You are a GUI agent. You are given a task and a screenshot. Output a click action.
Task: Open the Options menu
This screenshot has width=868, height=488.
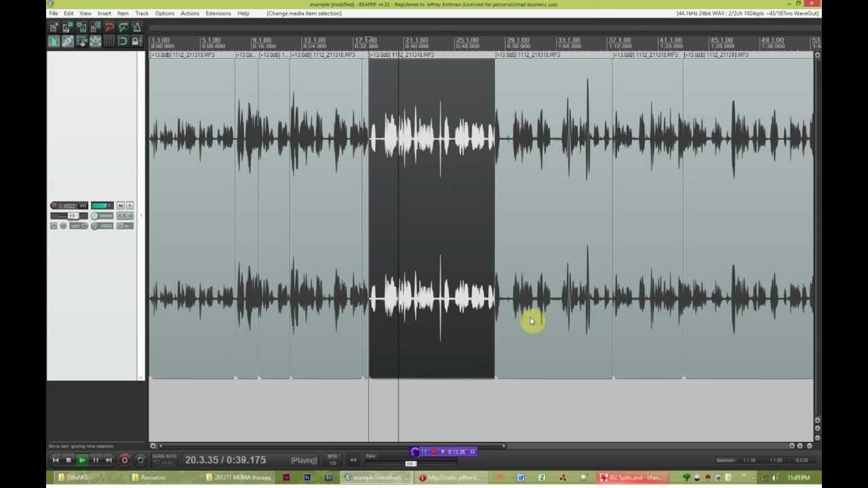point(165,14)
